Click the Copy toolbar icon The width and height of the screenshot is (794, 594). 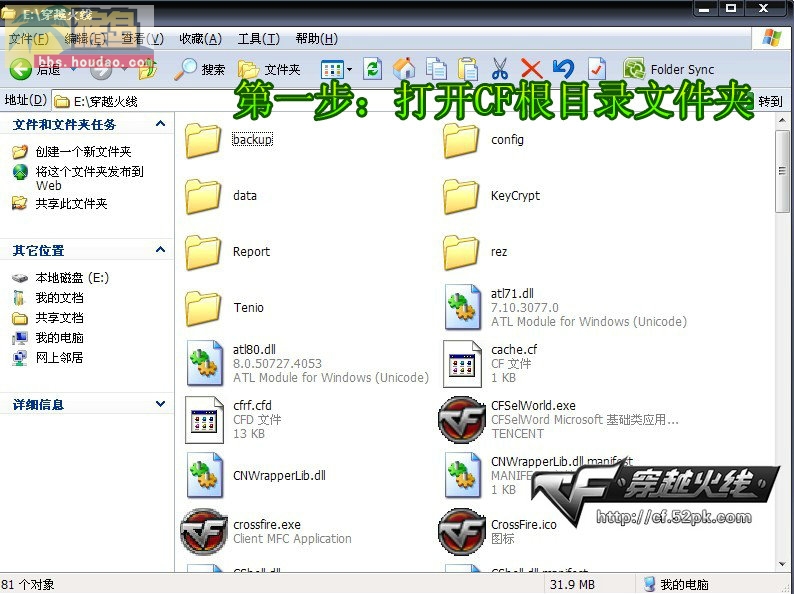436,69
